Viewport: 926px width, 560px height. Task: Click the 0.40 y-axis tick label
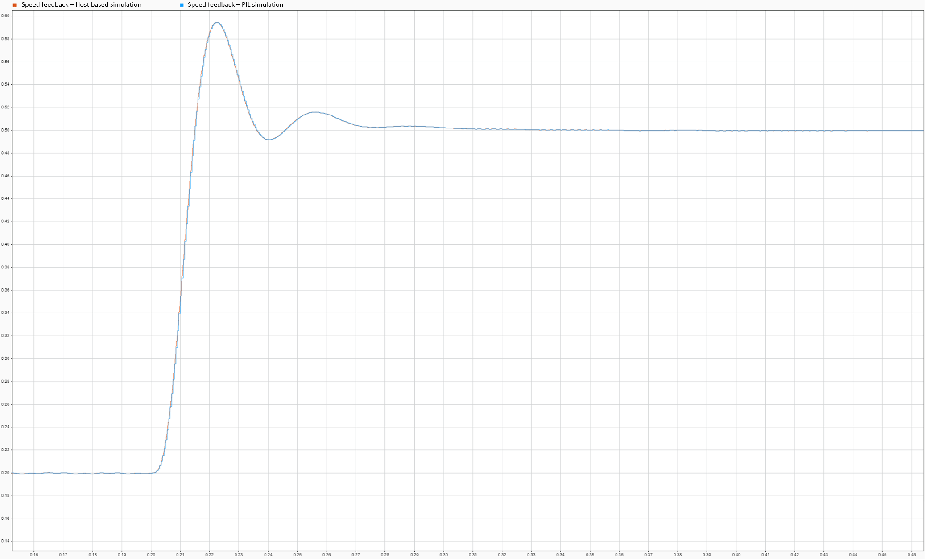(5, 244)
